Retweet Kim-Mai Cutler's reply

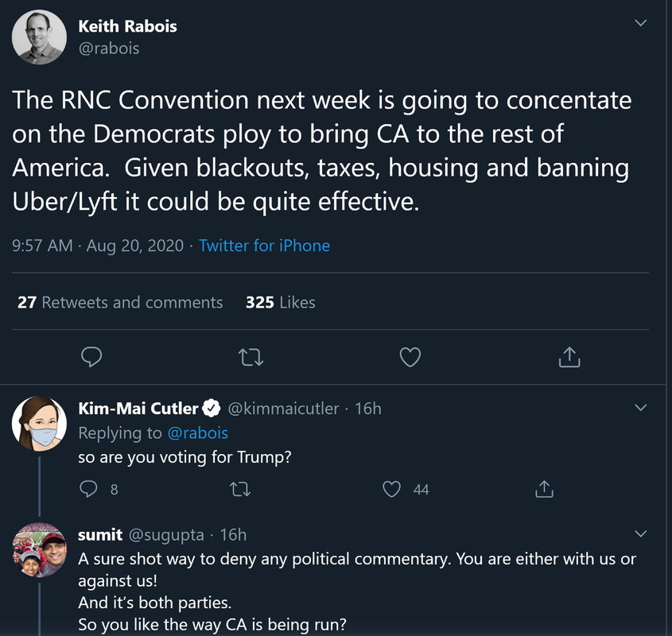pyautogui.click(x=240, y=489)
